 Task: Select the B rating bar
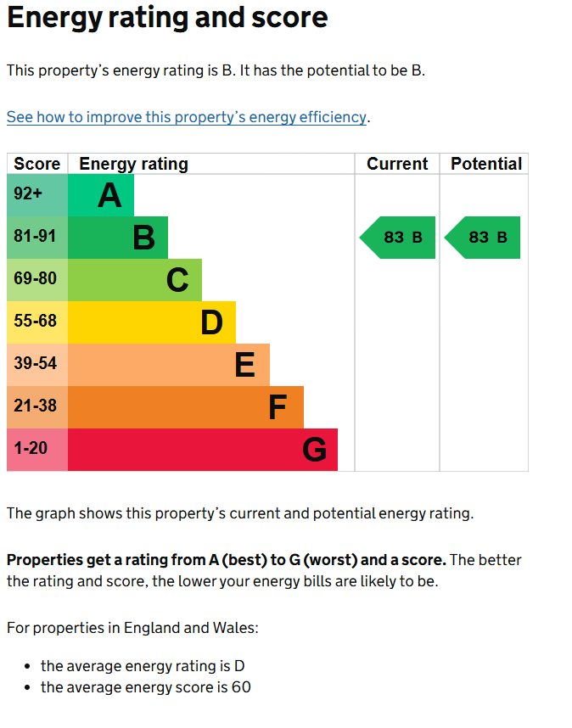tap(118, 238)
